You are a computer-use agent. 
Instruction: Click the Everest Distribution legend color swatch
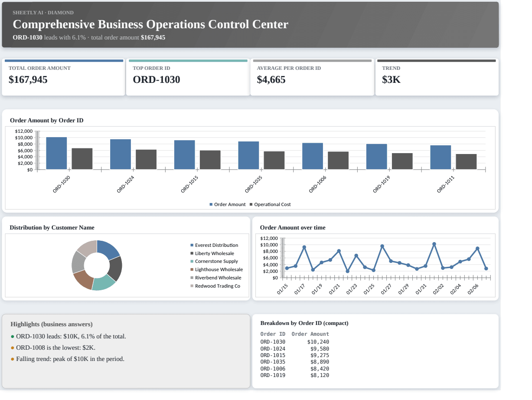(192, 245)
